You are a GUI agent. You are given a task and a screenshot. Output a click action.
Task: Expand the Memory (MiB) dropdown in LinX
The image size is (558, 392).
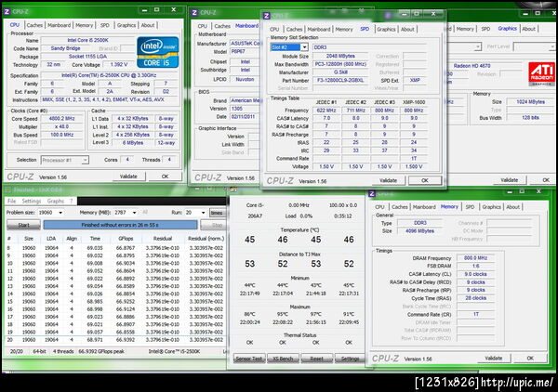[x=134, y=213]
